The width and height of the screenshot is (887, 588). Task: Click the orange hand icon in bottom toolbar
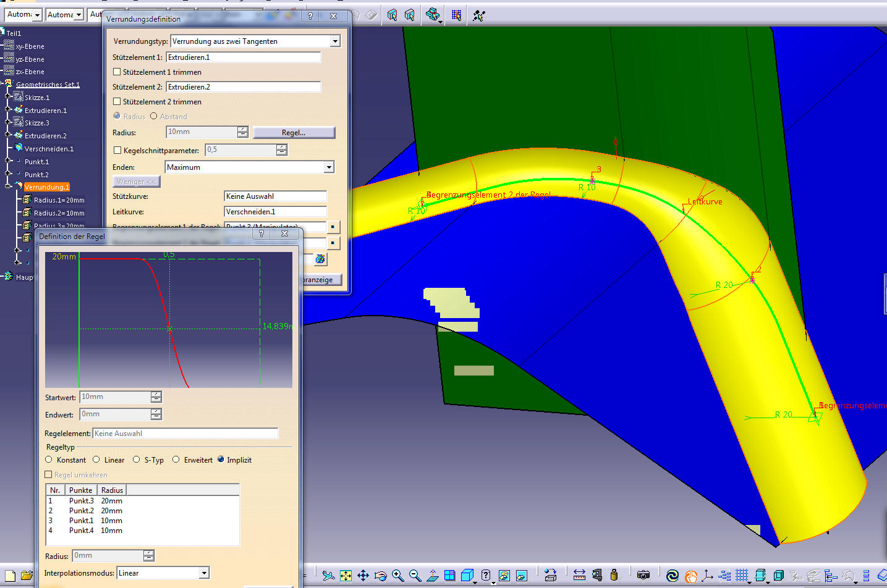690,576
